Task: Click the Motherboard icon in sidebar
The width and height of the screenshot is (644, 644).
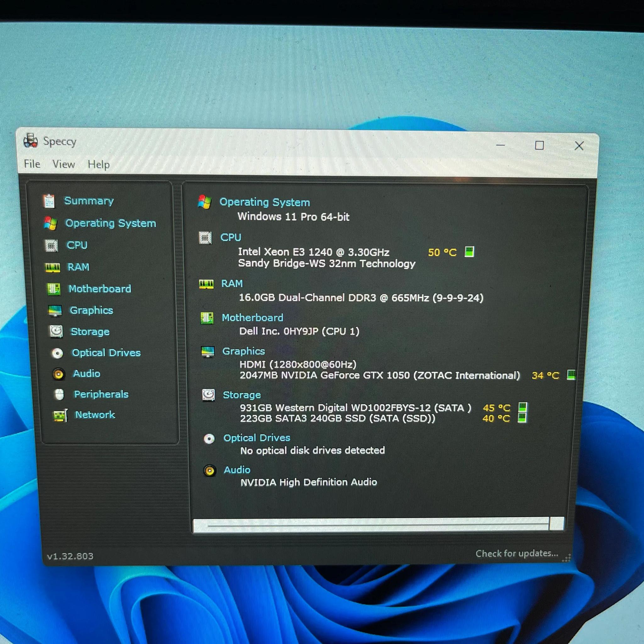Action: 54,289
